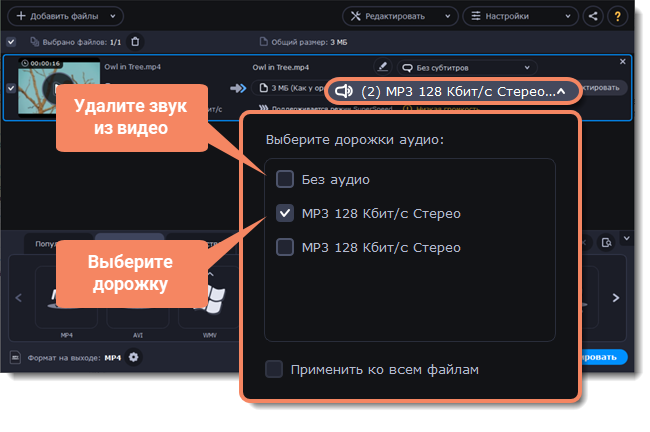
Task: Expand the 'Добавить файлы' dropdown
Action: click(x=112, y=16)
